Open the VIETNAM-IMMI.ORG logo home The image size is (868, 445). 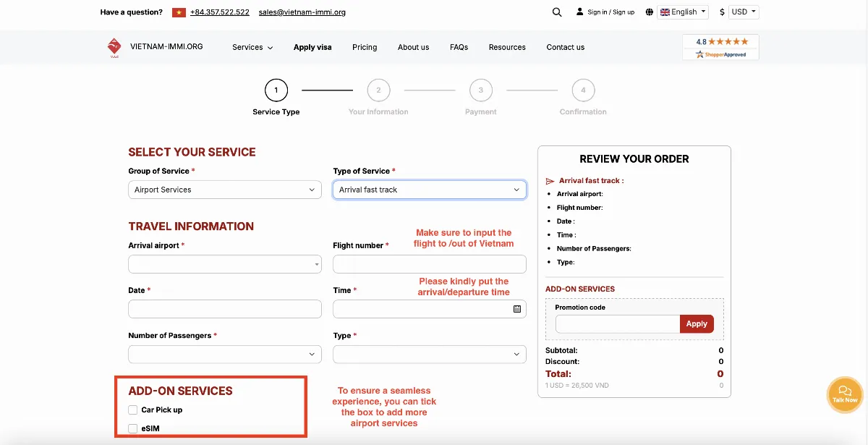tap(155, 47)
